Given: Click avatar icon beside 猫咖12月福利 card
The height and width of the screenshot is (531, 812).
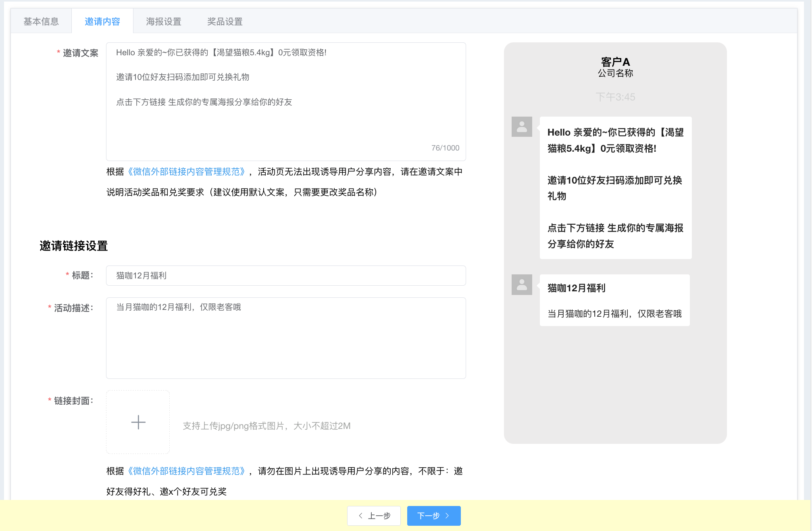Looking at the screenshot, I should point(522,285).
